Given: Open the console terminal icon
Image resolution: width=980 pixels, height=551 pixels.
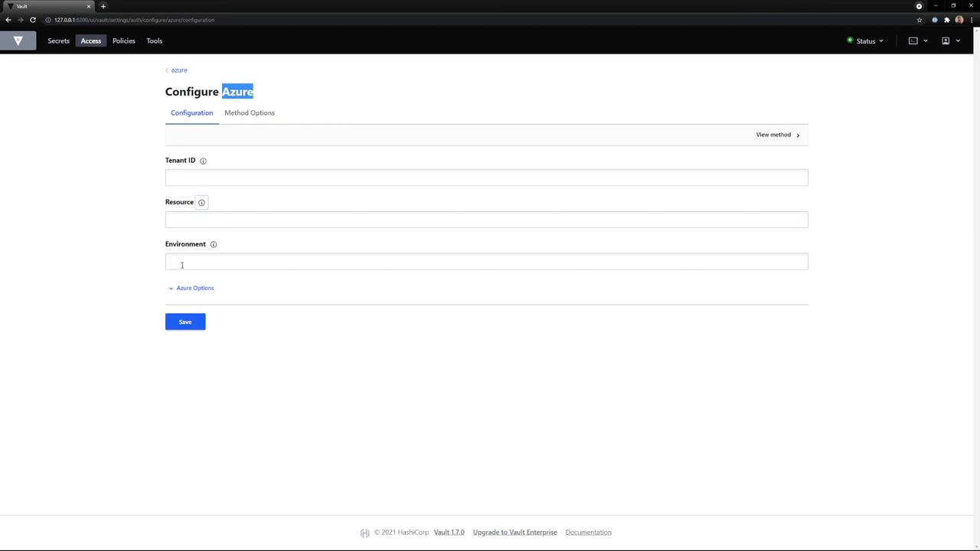Looking at the screenshot, I should (913, 41).
